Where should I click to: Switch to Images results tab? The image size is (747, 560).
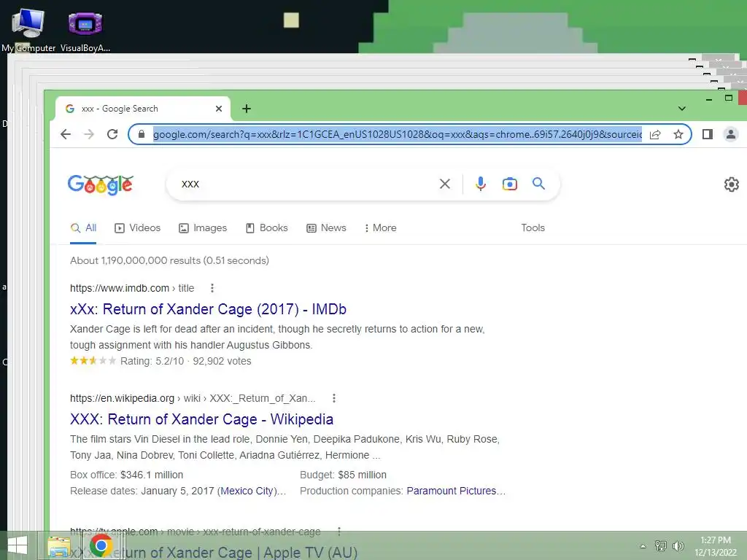coord(203,228)
